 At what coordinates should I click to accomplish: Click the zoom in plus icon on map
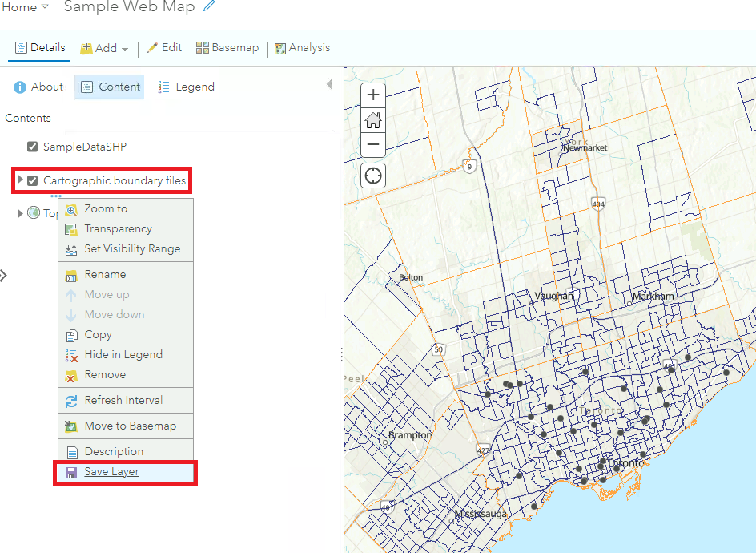(372, 95)
